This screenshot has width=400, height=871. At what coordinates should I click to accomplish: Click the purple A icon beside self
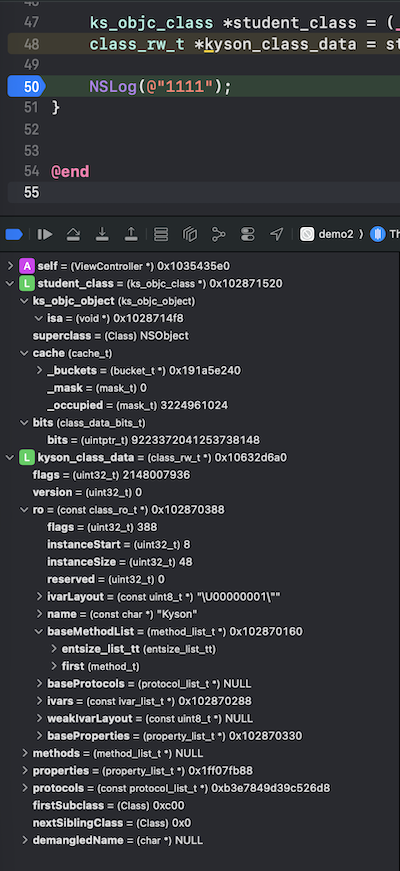[x=27, y=266]
